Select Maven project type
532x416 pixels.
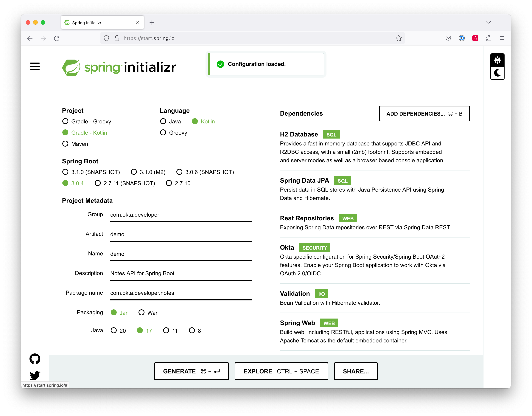pyautogui.click(x=75, y=144)
